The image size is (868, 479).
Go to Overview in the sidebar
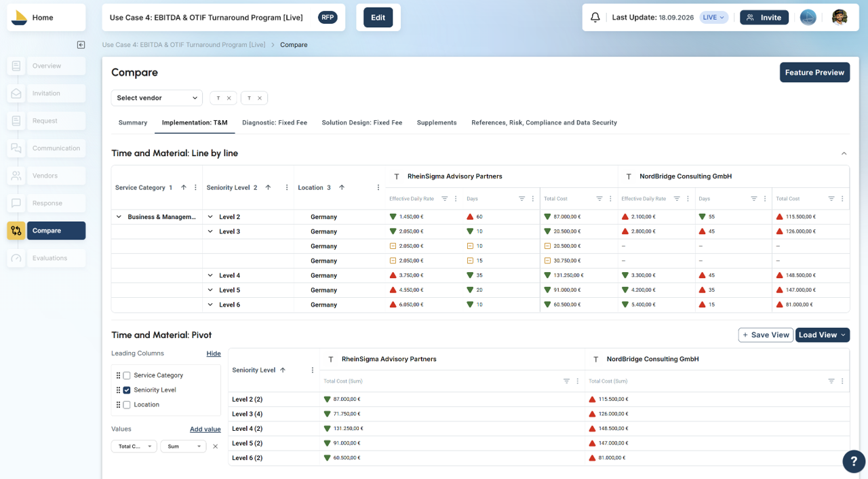pyautogui.click(x=56, y=66)
